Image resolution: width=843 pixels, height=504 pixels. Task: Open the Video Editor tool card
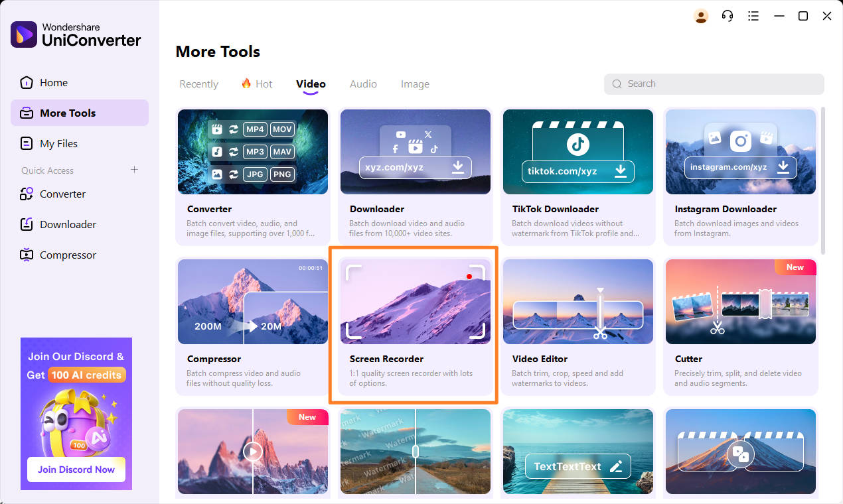pyautogui.click(x=577, y=326)
